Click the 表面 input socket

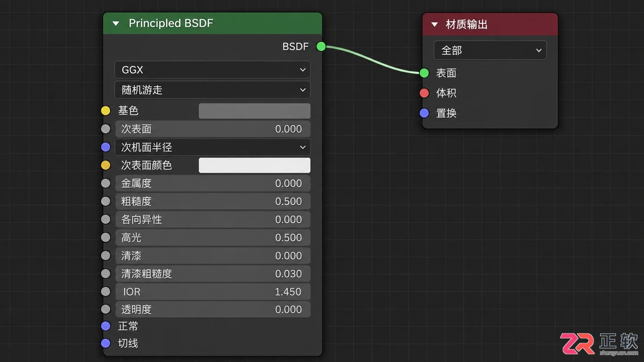(424, 73)
